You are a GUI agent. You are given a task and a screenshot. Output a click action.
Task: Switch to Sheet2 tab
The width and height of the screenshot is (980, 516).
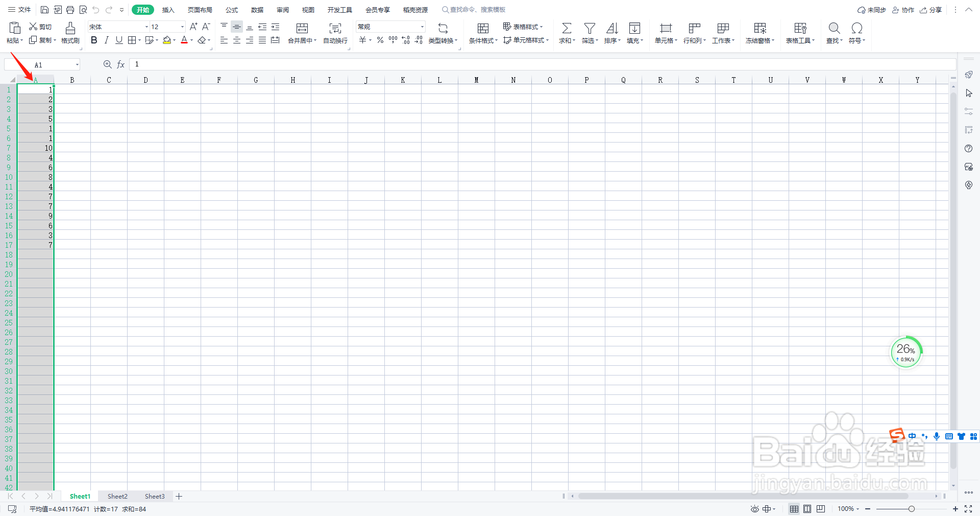click(117, 496)
